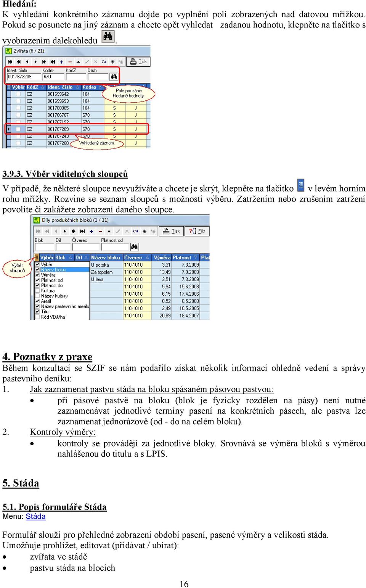Click the Blok search field
Image resolution: width=366 pixels, height=588 pixels.
(45, 247)
